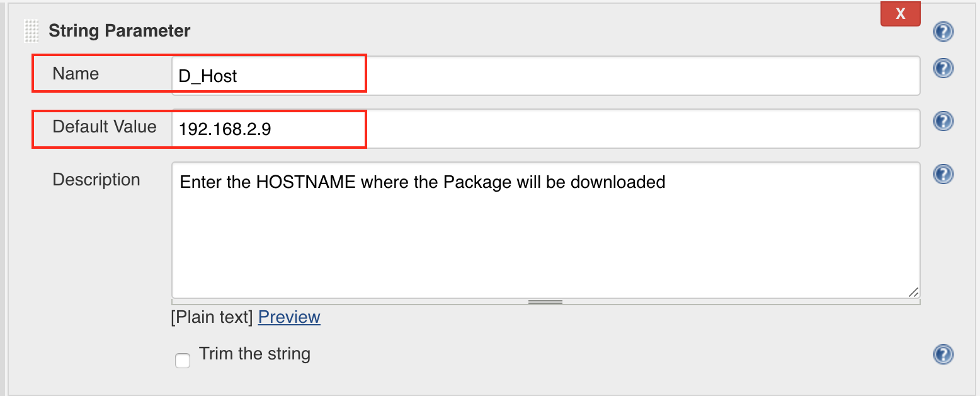Open help icon for the Description box
The image size is (980, 396).
point(943,174)
